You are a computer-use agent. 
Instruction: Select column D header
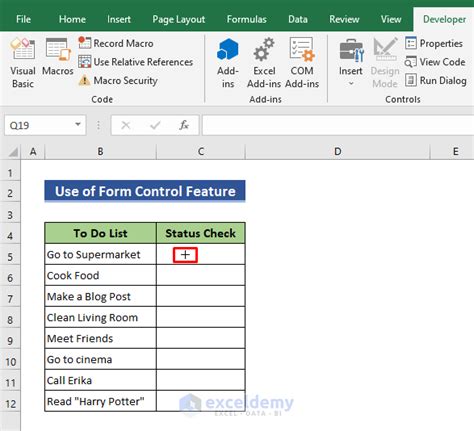(338, 152)
